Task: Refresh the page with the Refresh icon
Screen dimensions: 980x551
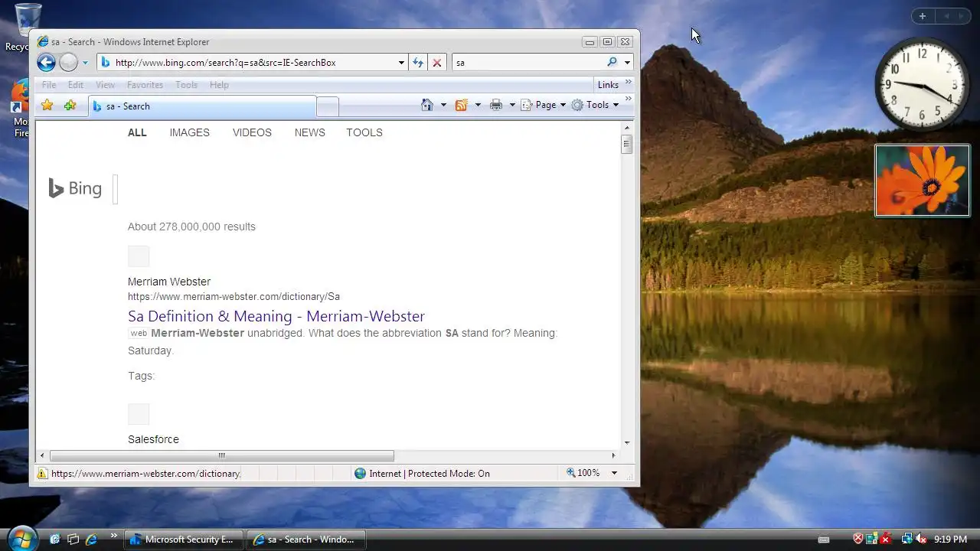Action: coord(418,63)
